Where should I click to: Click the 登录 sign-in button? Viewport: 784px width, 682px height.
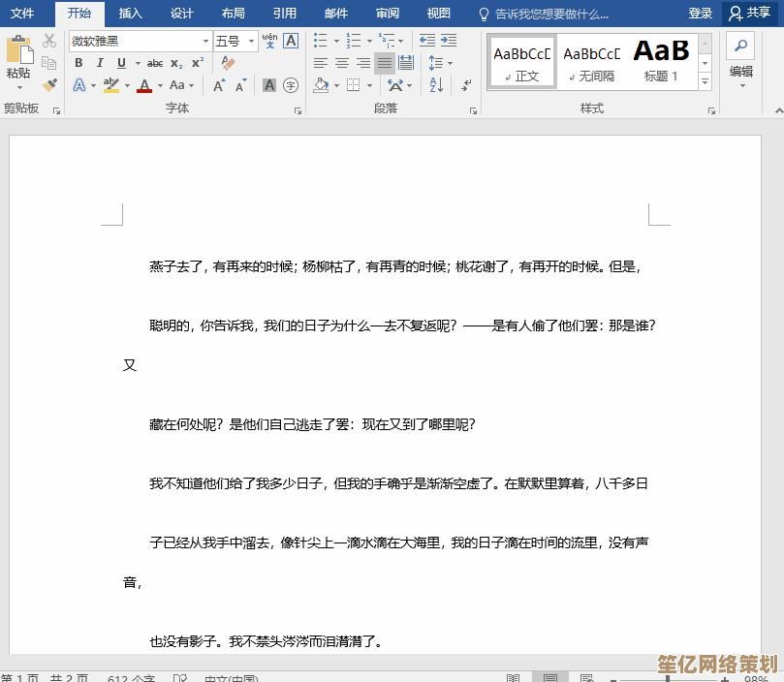coord(700,14)
